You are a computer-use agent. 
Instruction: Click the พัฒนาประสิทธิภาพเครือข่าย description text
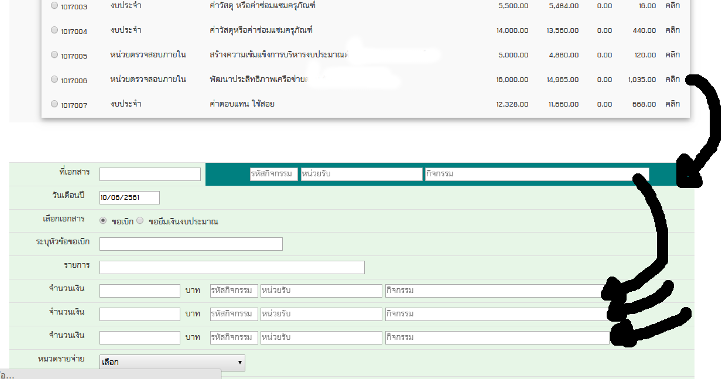258,79
